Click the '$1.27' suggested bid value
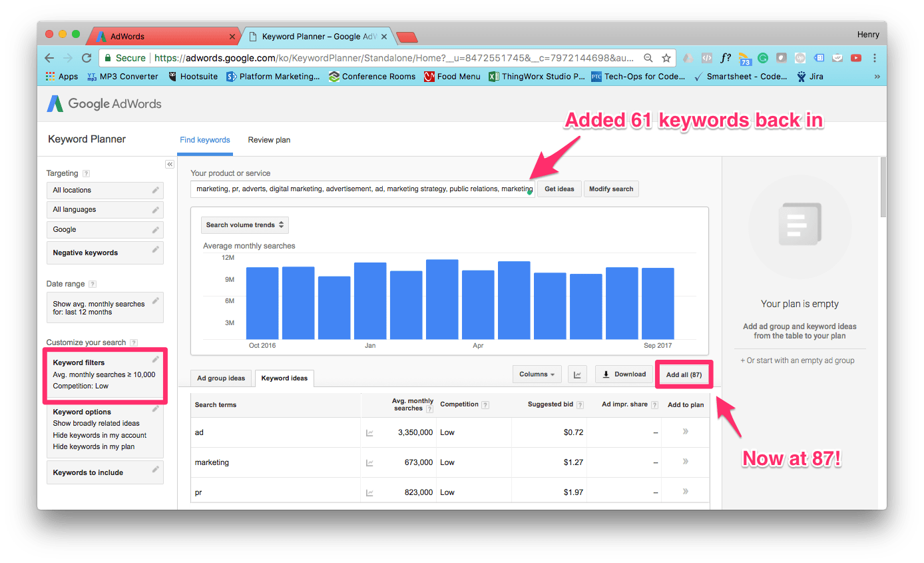 [x=573, y=462]
